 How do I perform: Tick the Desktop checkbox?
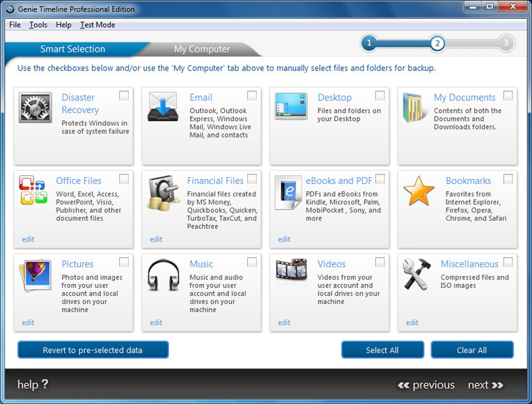(x=380, y=96)
